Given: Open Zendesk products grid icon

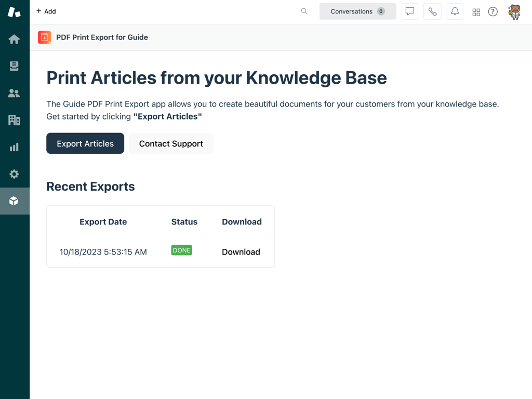Looking at the screenshot, I should pos(476,12).
